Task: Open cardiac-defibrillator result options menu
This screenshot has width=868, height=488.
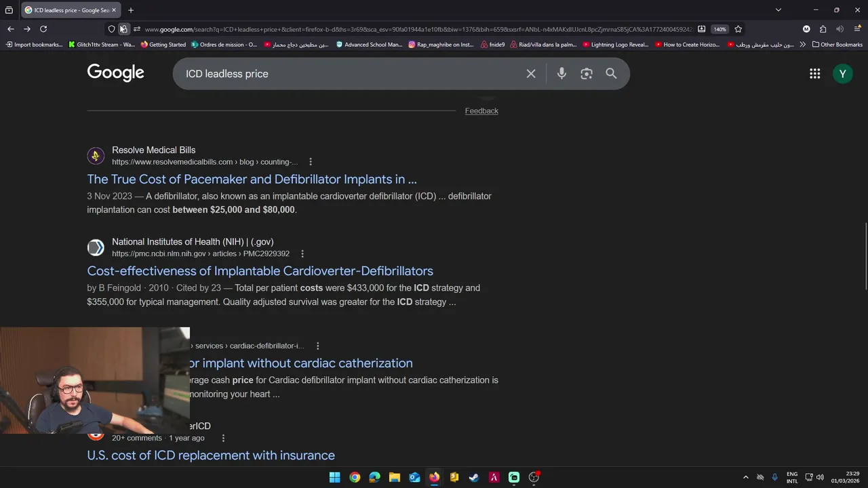Action: (x=317, y=346)
